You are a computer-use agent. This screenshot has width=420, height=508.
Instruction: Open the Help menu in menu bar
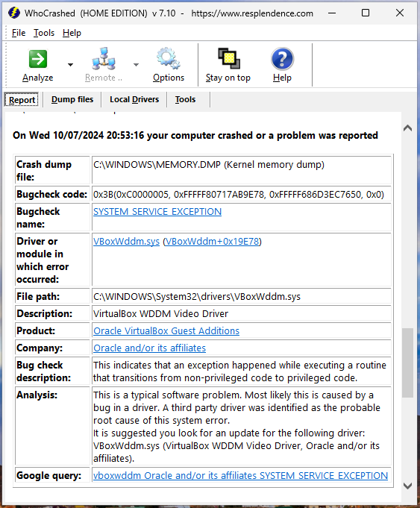coord(72,33)
